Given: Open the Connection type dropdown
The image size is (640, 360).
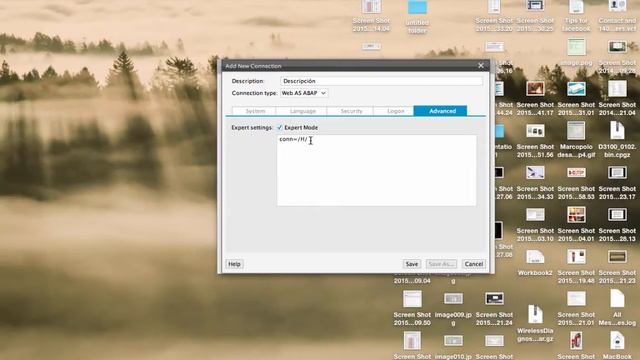Looking at the screenshot, I should coord(304,93).
